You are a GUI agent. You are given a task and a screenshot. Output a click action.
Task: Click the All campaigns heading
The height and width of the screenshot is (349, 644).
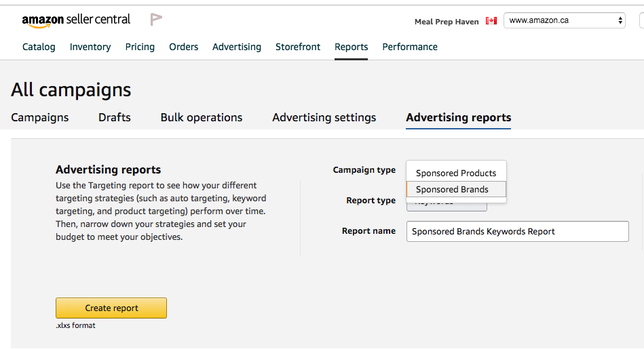point(71,90)
